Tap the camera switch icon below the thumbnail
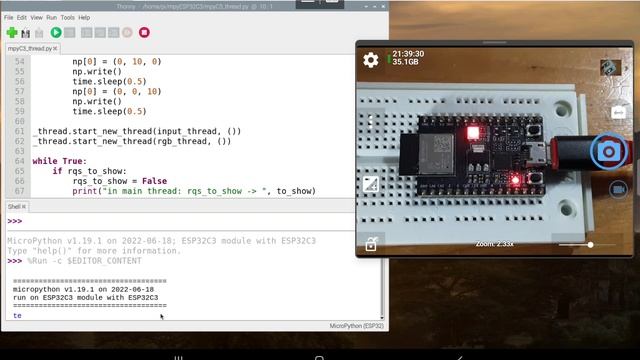640x360 pixels. (618, 112)
